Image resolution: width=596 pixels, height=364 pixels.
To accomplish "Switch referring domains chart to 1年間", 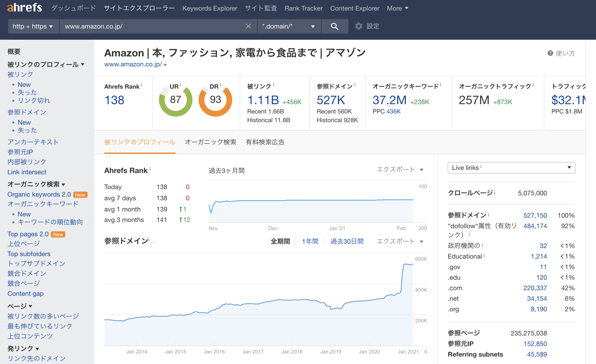I will (x=310, y=241).
